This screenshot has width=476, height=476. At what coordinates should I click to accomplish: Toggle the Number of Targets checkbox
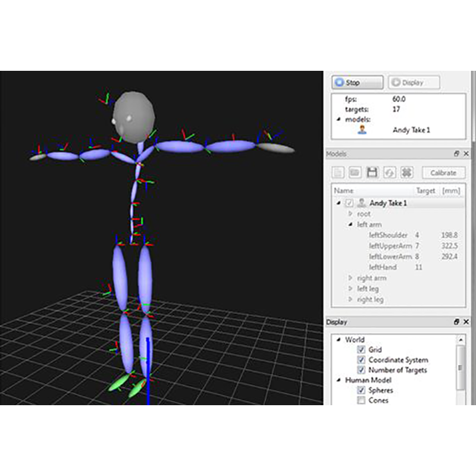click(x=361, y=369)
